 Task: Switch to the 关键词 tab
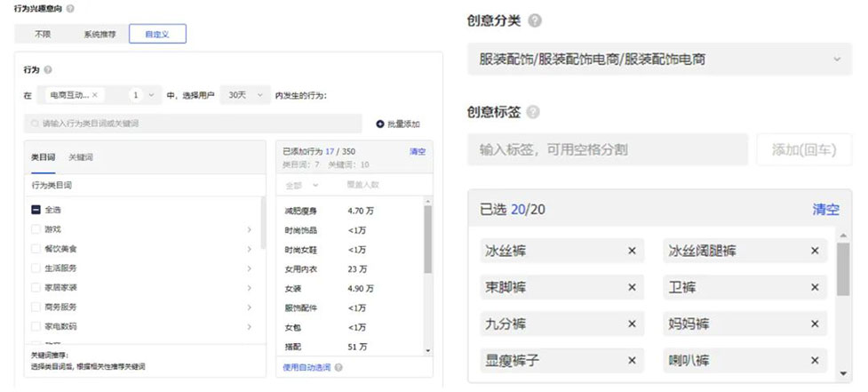pyautogui.click(x=81, y=157)
